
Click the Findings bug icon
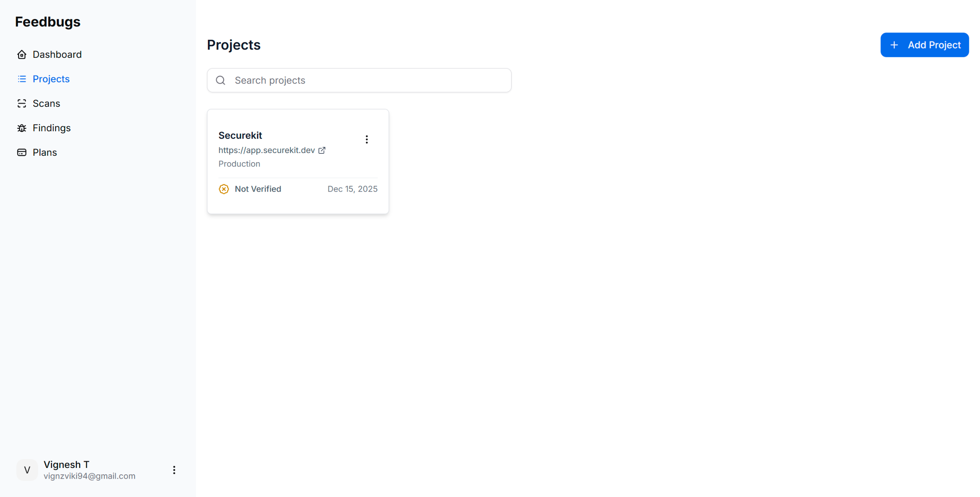point(22,128)
